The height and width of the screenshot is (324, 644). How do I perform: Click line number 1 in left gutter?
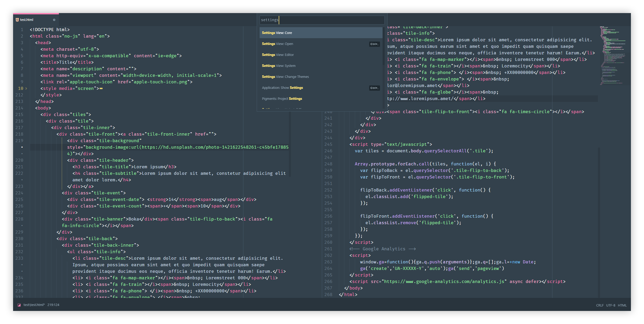22,30
